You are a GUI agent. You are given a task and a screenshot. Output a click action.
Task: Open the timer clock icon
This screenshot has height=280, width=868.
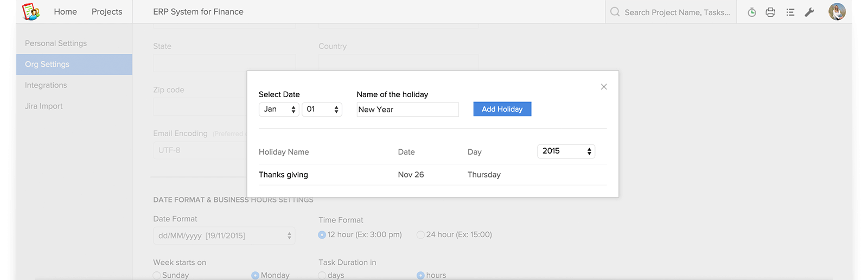pyautogui.click(x=752, y=12)
